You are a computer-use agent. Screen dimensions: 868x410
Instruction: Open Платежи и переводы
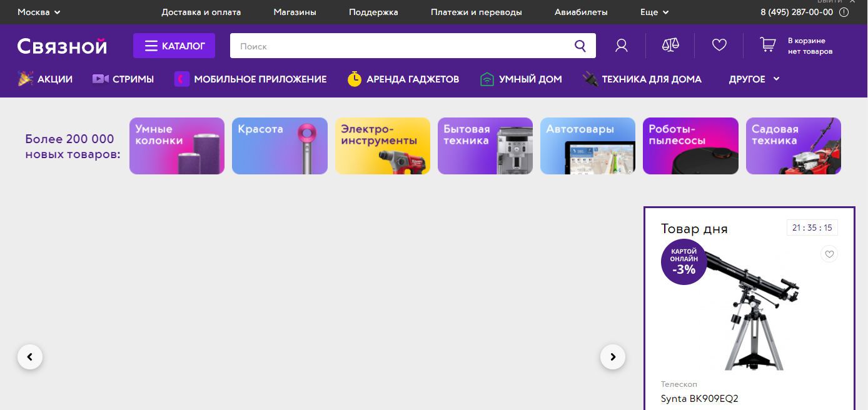pyautogui.click(x=477, y=12)
